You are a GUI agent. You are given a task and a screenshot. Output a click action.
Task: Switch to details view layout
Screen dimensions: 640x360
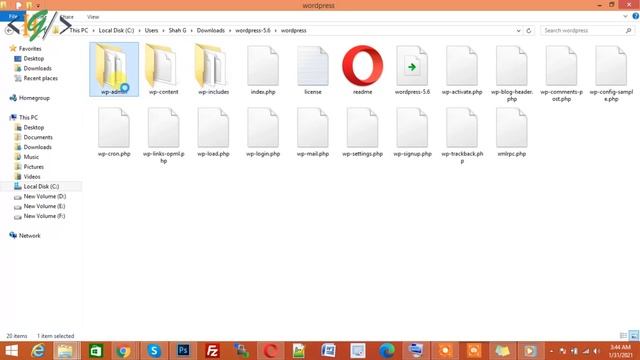point(623,336)
